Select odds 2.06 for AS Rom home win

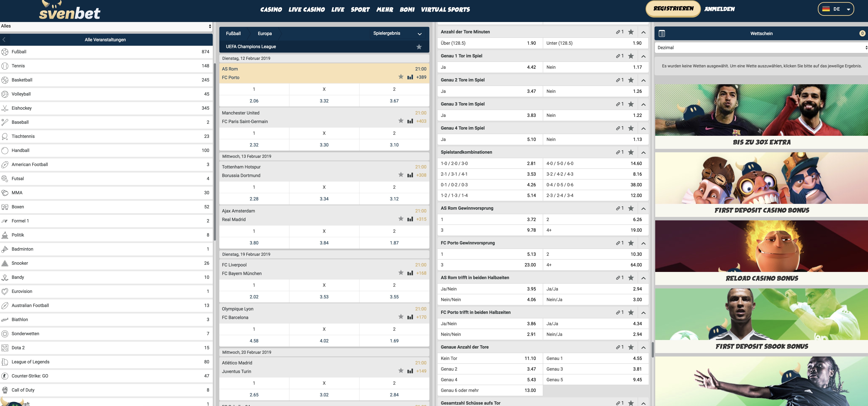click(254, 101)
